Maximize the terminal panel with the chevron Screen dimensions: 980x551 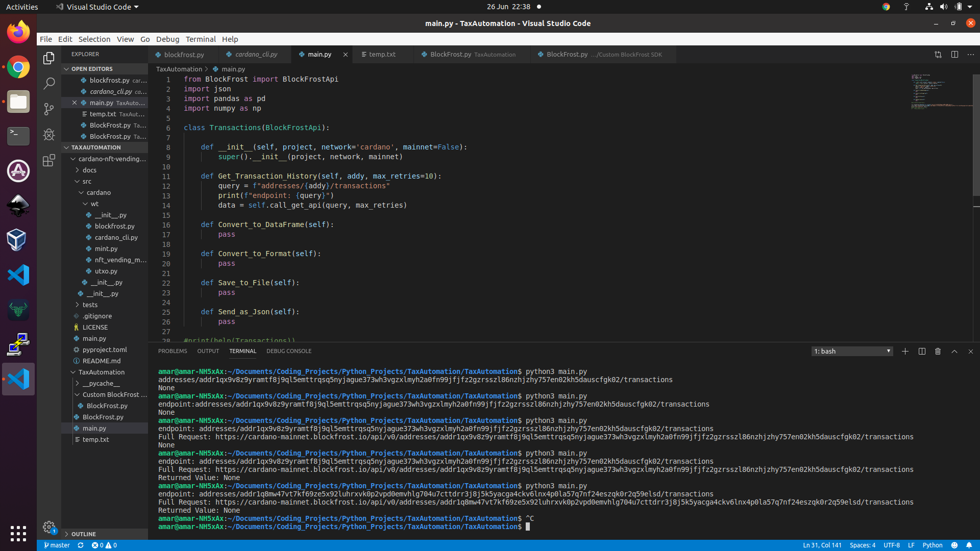(x=954, y=351)
